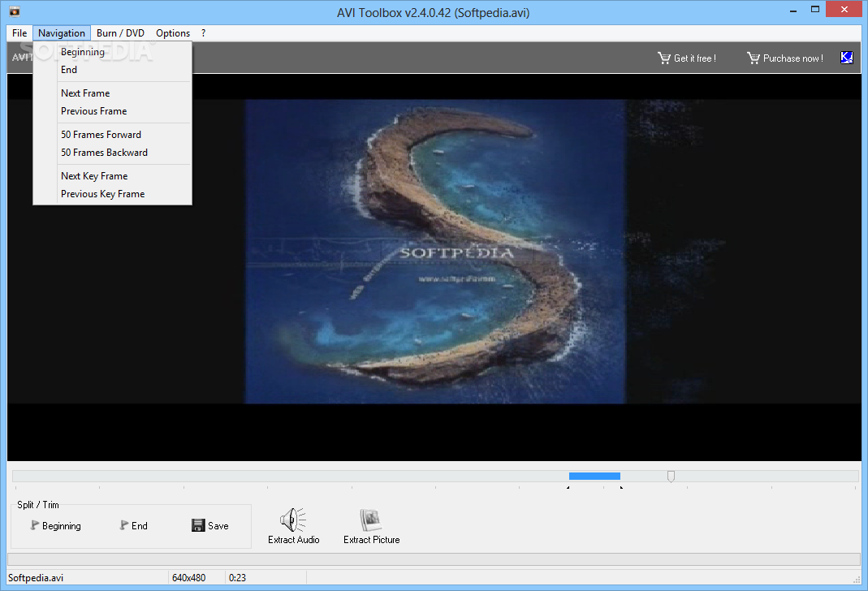
Task: Click the empty progress bar above the status bar
Action: coord(434,559)
